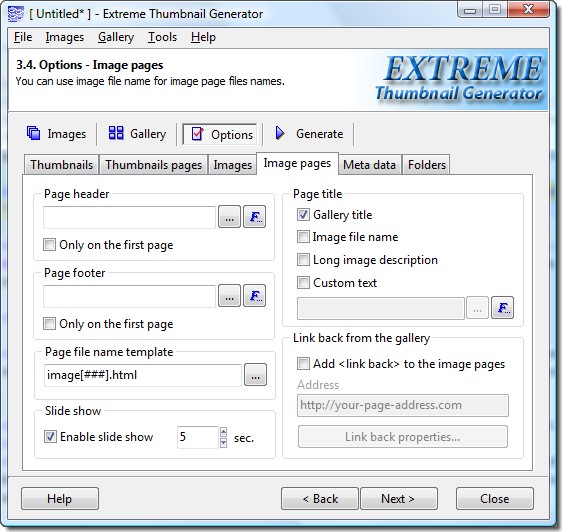Open the font picker for Page footer

click(254, 296)
